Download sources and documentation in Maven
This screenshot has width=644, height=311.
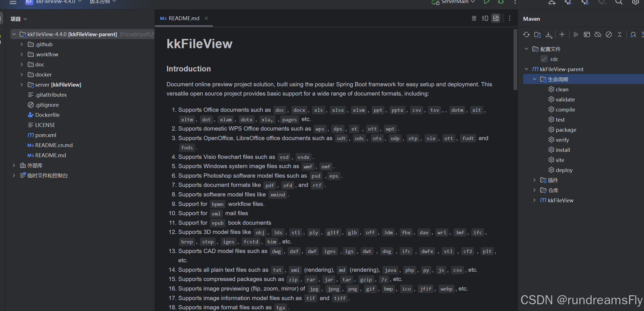click(x=549, y=34)
